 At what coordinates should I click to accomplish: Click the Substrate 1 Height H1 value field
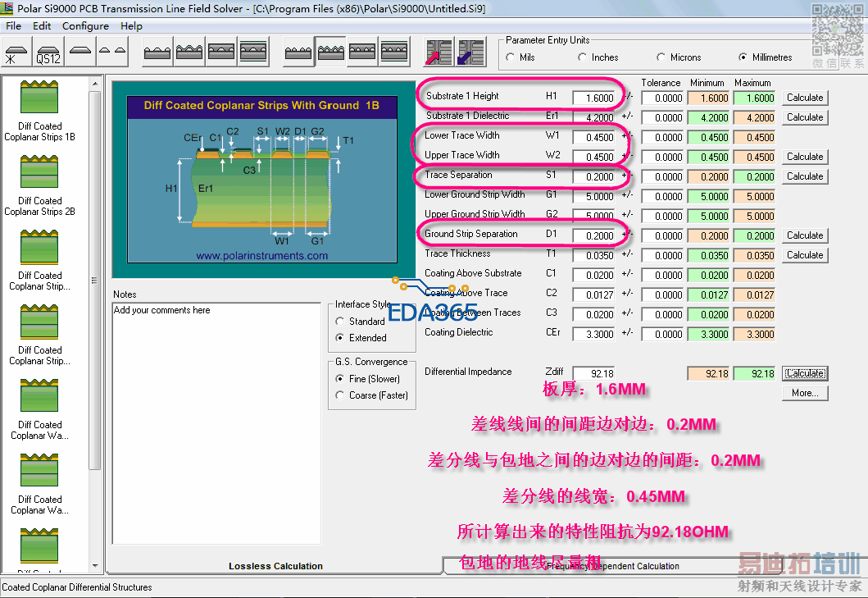tap(593, 98)
